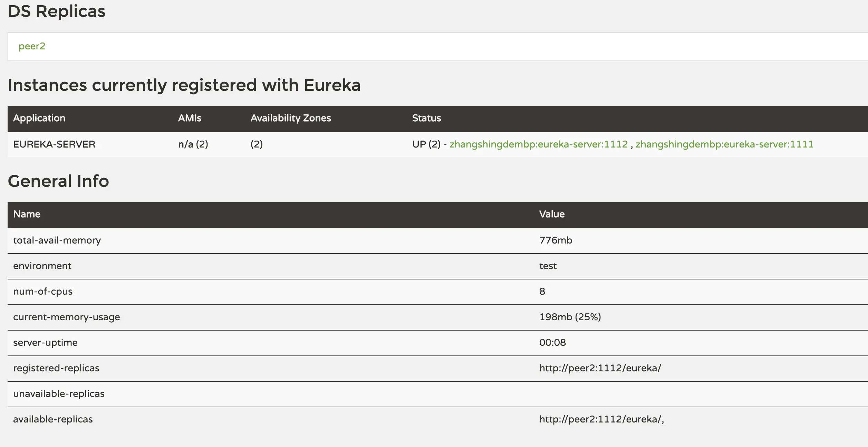Click the num-of-cpus row label
The width and height of the screenshot is (868, 447).
[43, 292]
